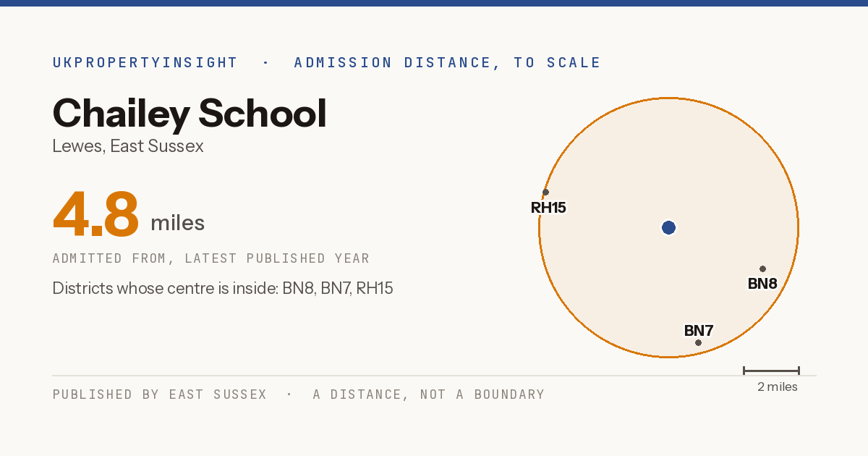
Task: Click the Chailey School heading
Action: [x=190, y=114]
